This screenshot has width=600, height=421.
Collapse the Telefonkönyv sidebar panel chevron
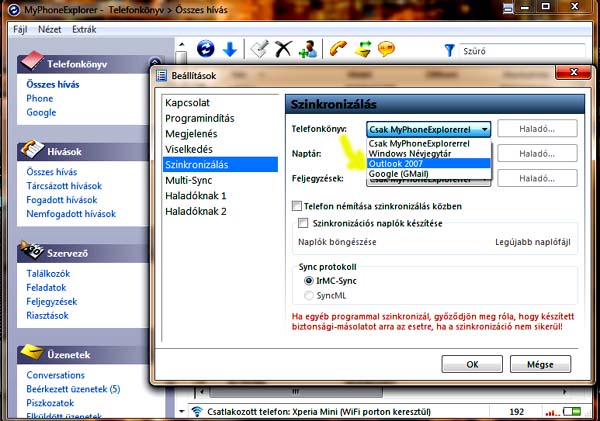point(155,61)
